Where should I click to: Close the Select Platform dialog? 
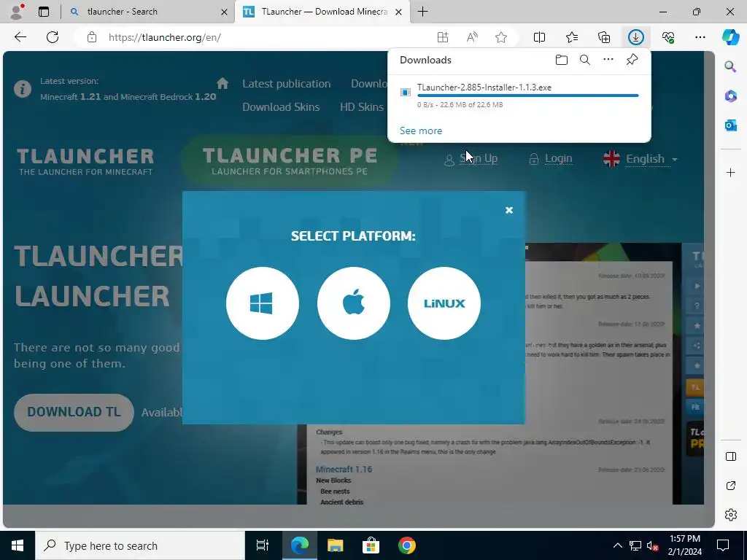tap(508, 210)
